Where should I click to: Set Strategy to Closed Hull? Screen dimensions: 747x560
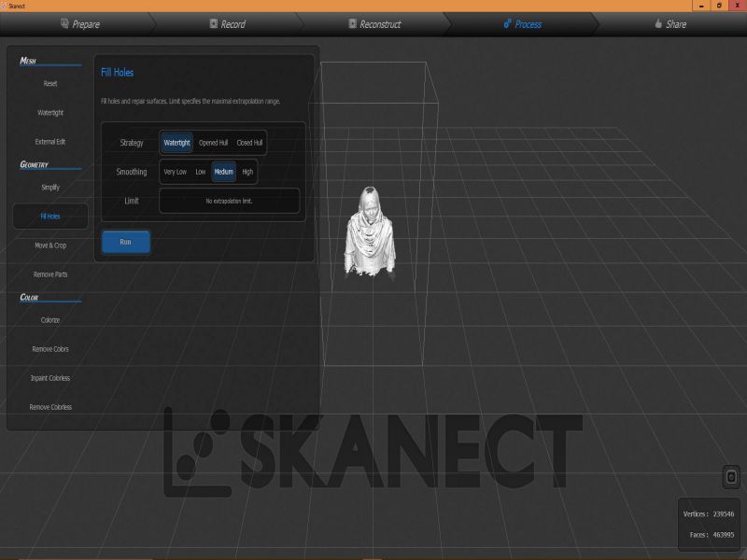click(x=249, y=143)
